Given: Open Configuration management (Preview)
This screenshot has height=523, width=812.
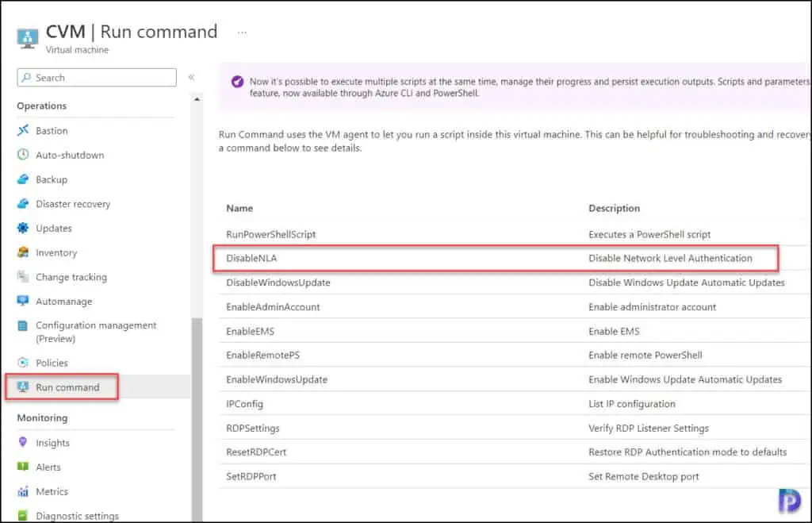Looking at the screenshot, I should point(96,332).
